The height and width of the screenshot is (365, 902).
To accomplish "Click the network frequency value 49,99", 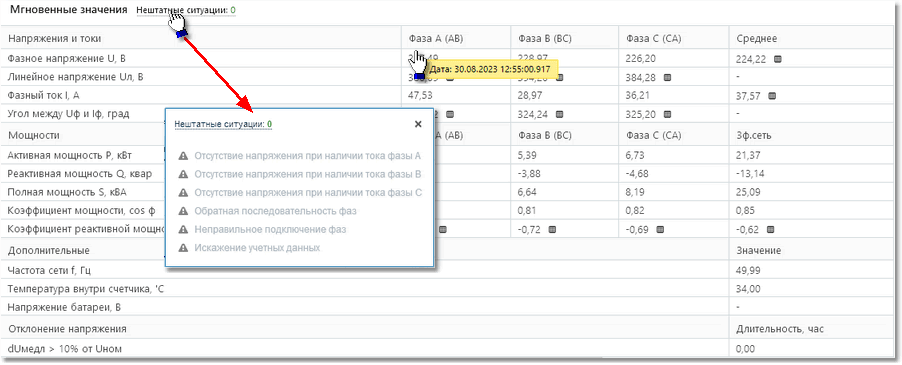I will (x=746, y=270).
